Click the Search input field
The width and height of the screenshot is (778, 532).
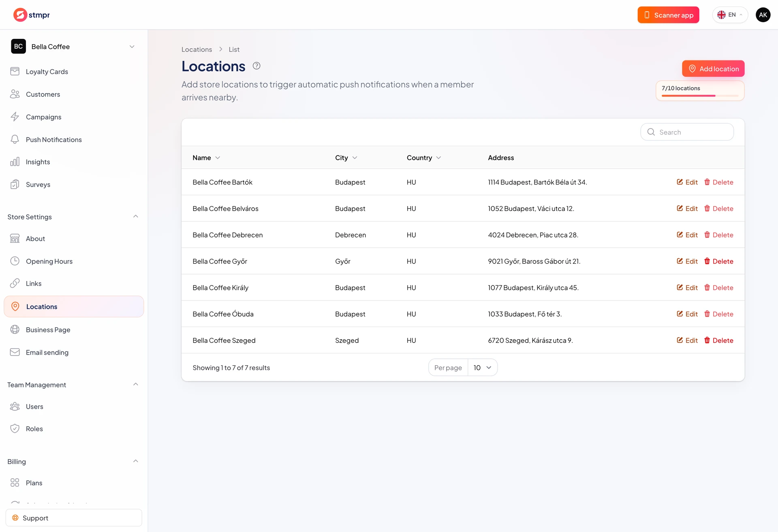click(x=687, y=132)
